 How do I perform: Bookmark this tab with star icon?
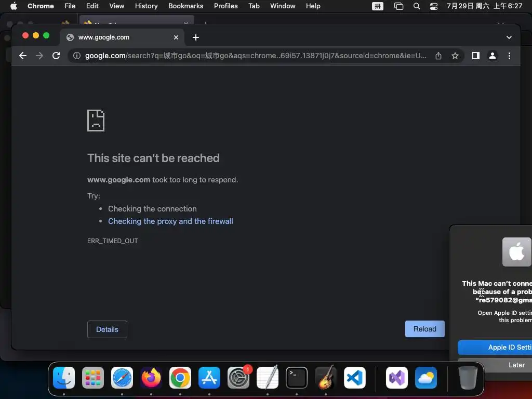tap(455, 56)
